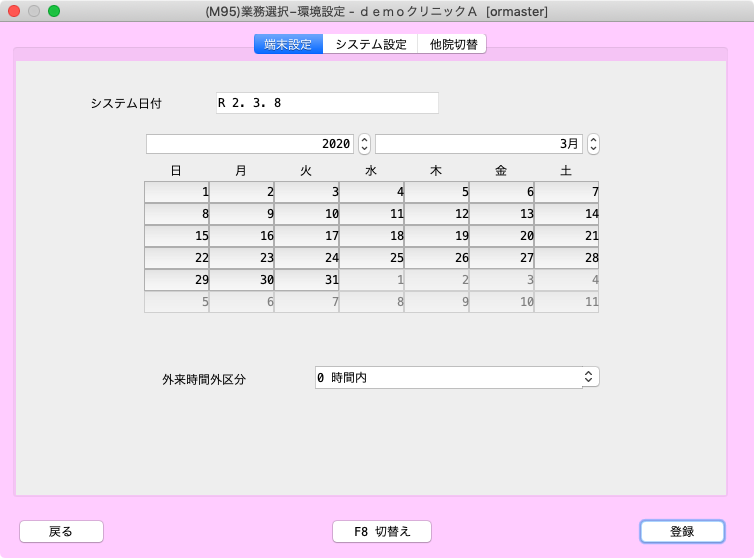754x558 pixels.
Task: Pick calendar day 23
Action: coord(242,258)
